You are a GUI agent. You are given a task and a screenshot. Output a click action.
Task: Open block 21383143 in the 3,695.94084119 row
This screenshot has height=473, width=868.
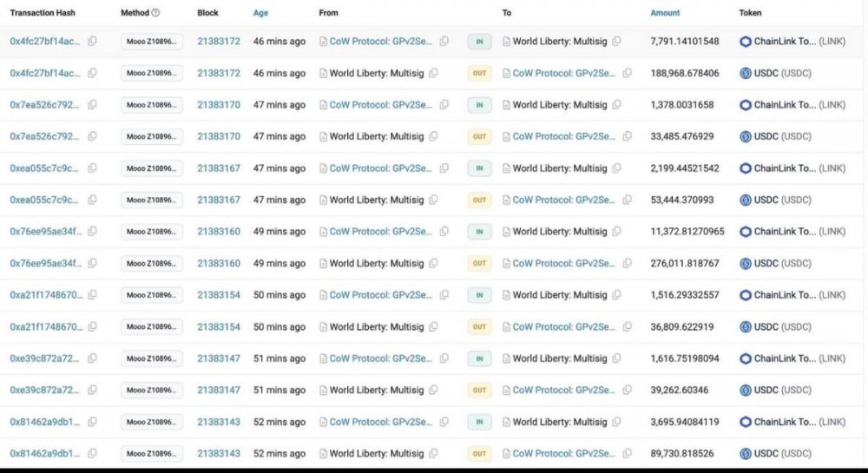pyautogui.click(x=219, y=422)
